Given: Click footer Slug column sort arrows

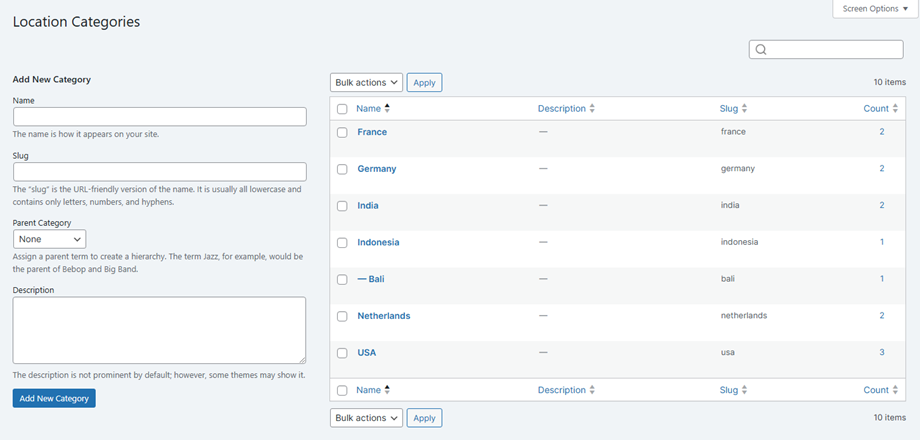Looking at the screenshot, I should point(744,390).
